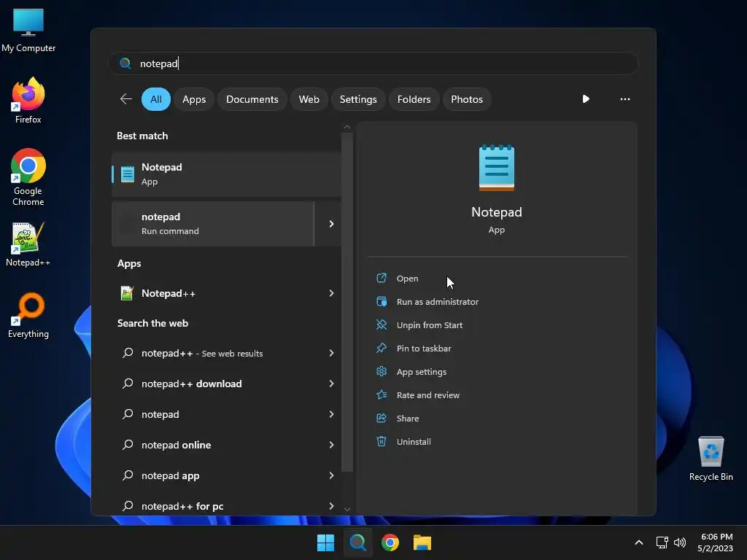Click the volume speaker icon in the tray

click(x=680, y=542)
